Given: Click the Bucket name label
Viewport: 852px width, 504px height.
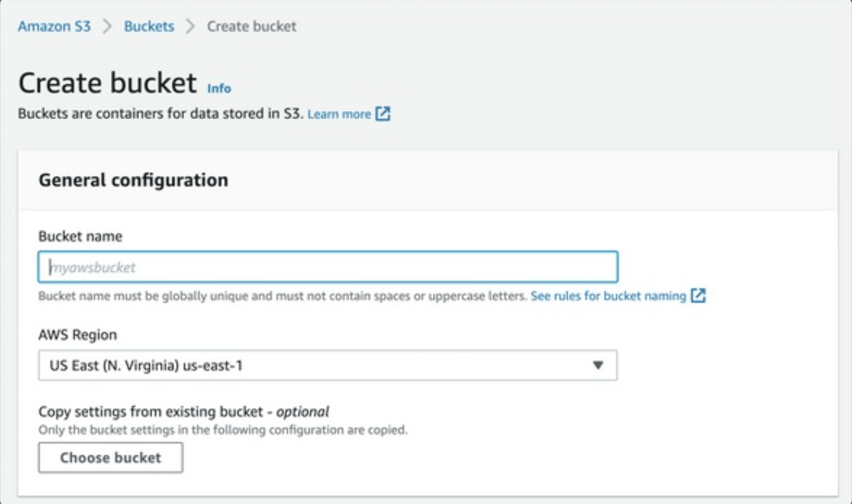Looking at the screenshot, I should point(80,237).
